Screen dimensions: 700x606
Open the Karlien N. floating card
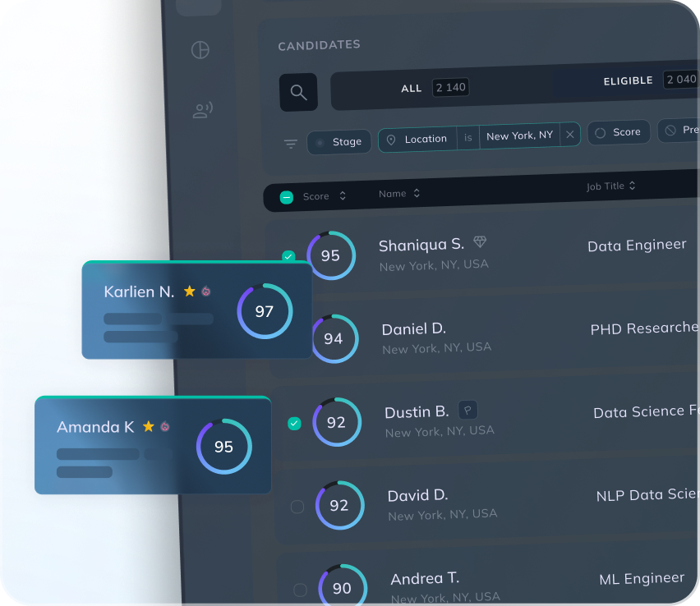point(196,310)
